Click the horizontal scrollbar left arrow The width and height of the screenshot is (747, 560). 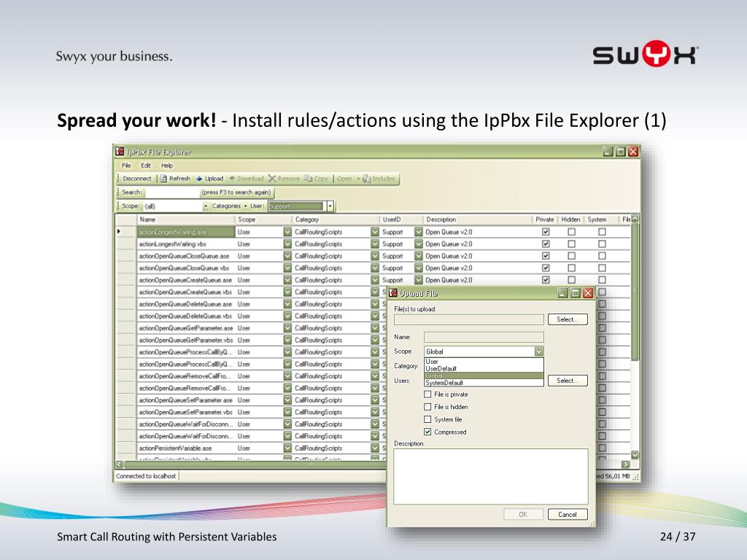click(x=120, y=464)
